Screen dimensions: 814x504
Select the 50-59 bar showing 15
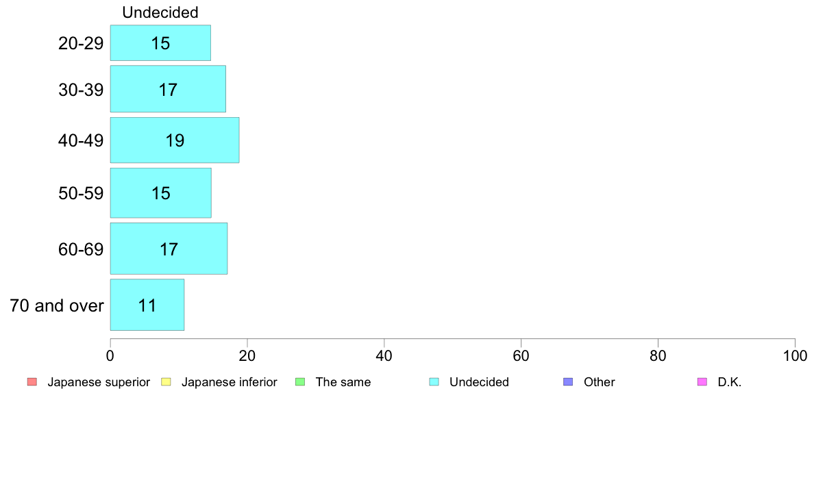160,193
